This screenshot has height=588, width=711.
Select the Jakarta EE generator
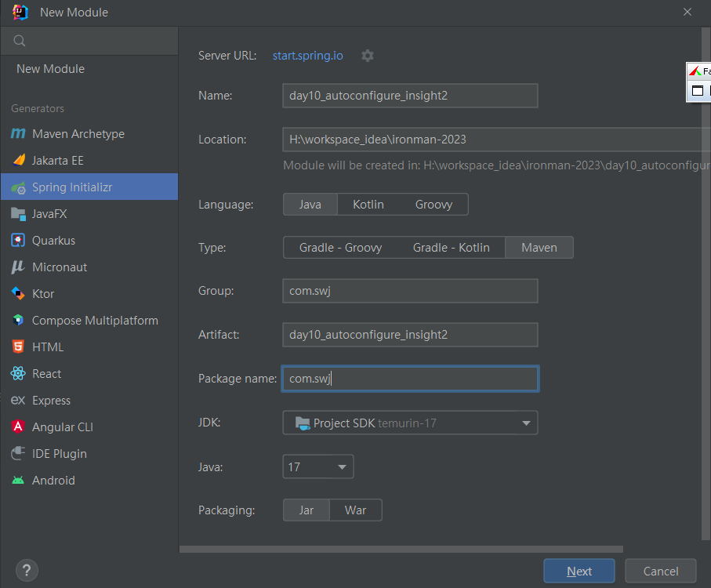coord(89,161)
